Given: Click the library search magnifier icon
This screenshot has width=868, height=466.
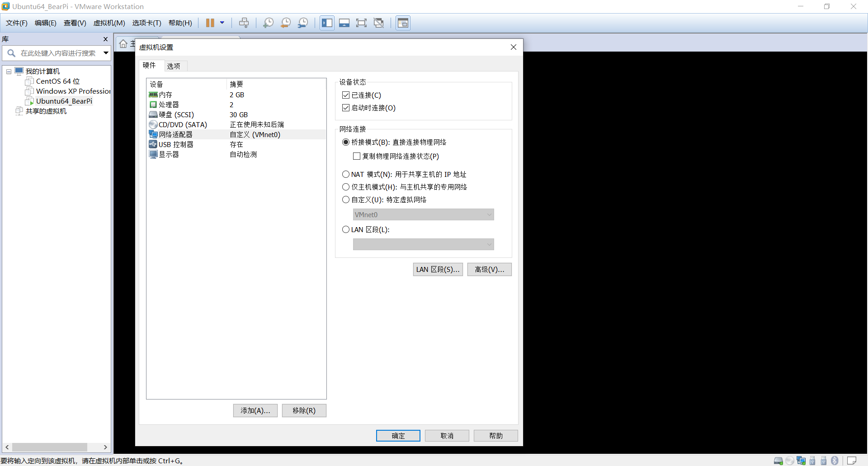Looking at the screenshot, I should tap(11, 53).
